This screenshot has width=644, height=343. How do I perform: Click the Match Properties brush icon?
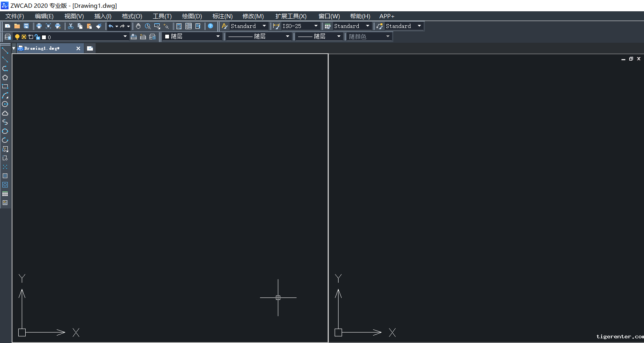click(x=99, y=26)
